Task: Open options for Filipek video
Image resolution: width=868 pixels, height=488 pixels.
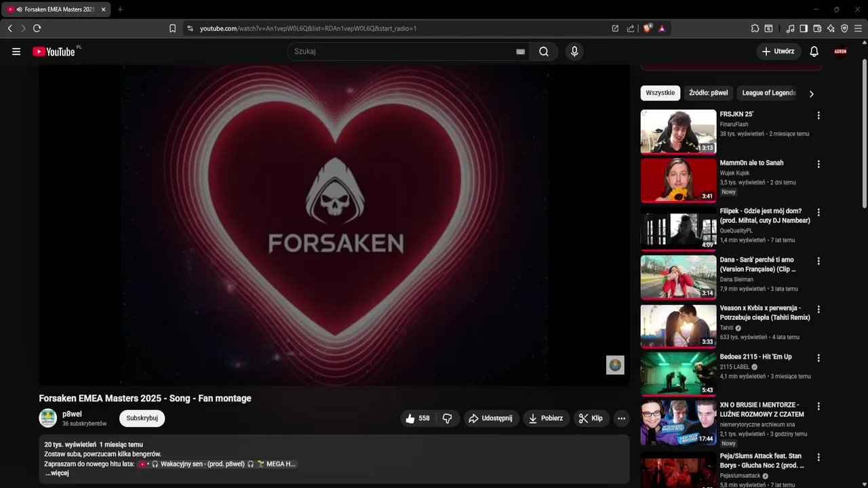Action: tap(818, 212)
